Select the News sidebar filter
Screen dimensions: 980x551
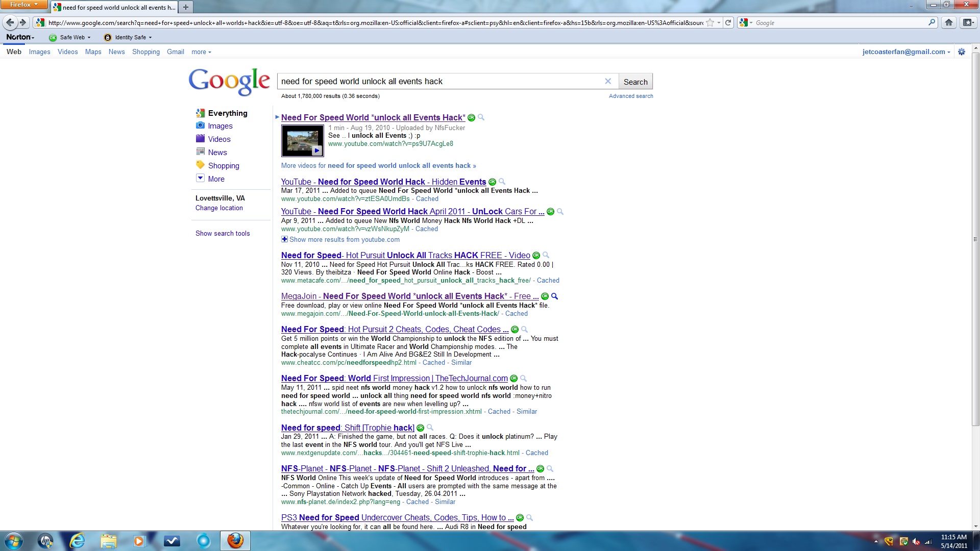(x=217, y=153)
